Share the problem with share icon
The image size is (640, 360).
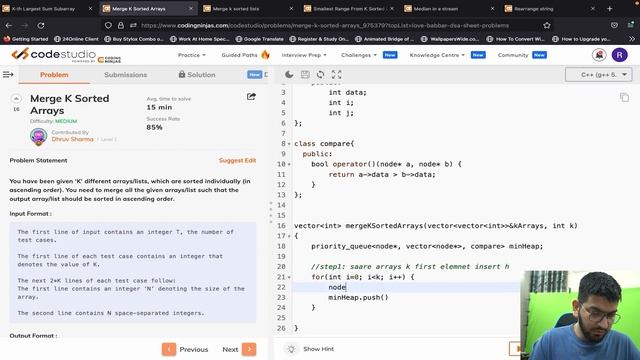pos(251,97)
